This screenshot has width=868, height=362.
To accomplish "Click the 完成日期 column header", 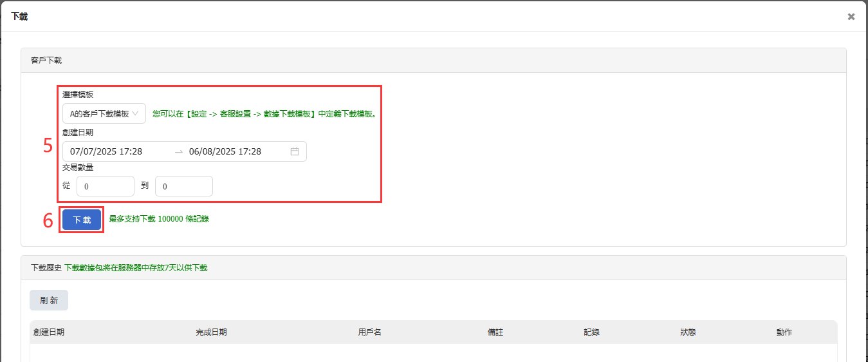I will click(x=211, y=332).
